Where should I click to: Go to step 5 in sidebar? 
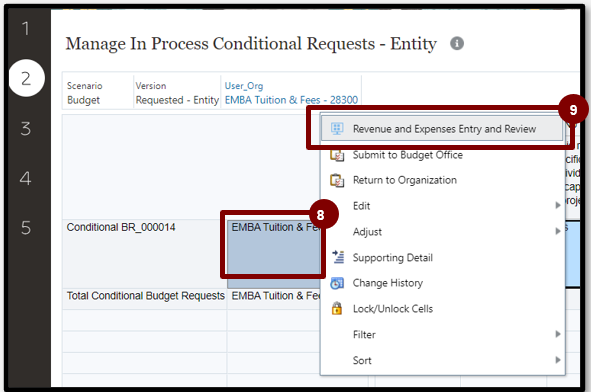pyautogui.click(x=26, y=228)
